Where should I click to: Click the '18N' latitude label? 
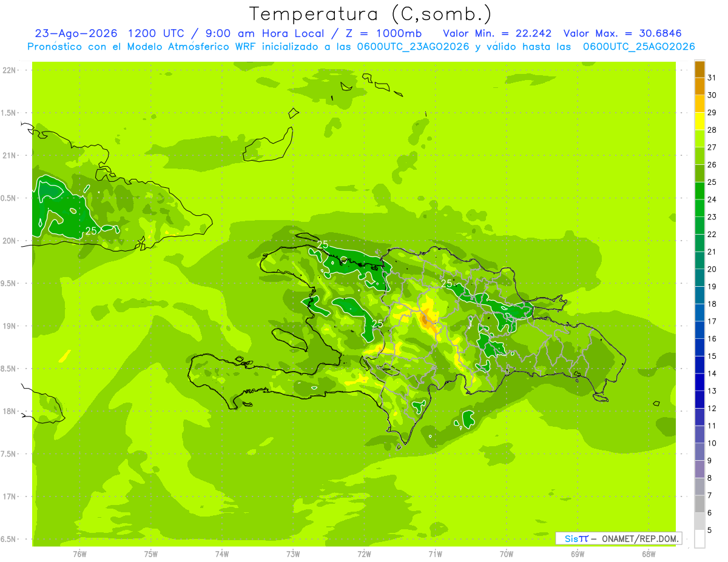click(9, 412)
